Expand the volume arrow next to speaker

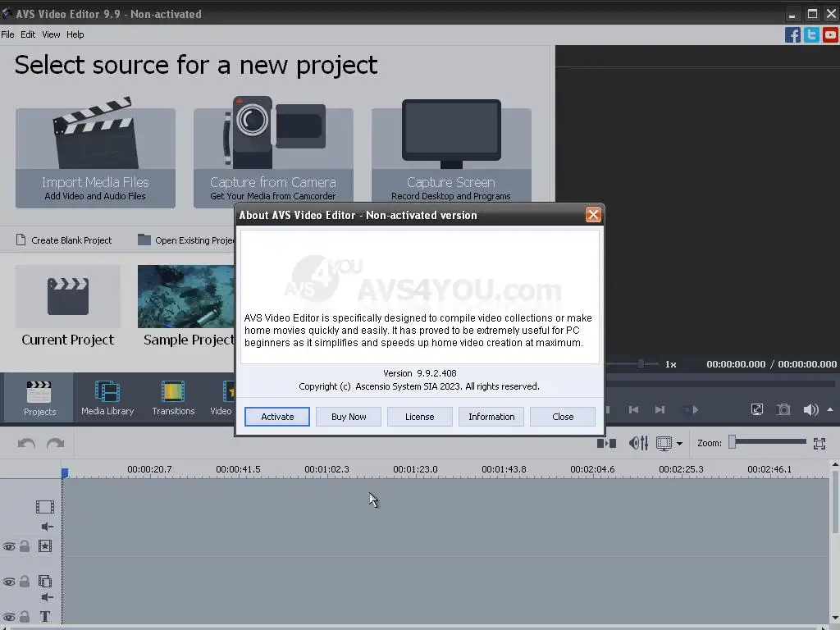point(830,410)
